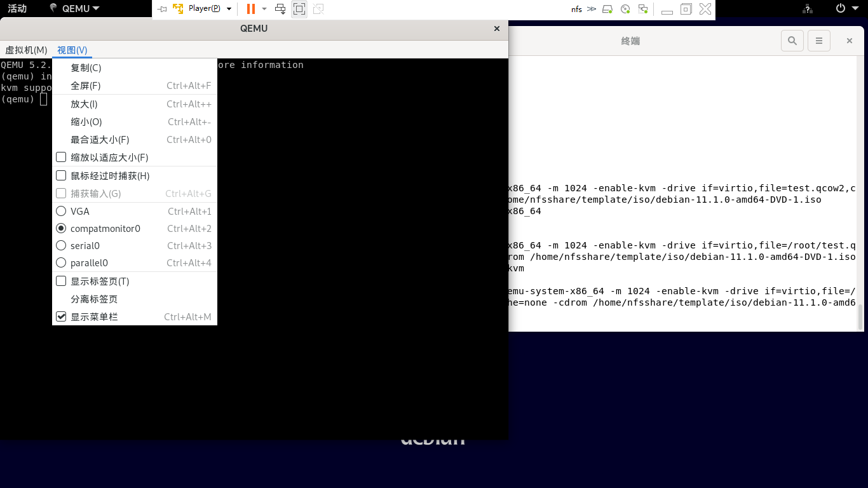Screen dimensions: 868x488
Task: Enable the 显示标签页(T) checkbox
Action: (x=61, y=281)
